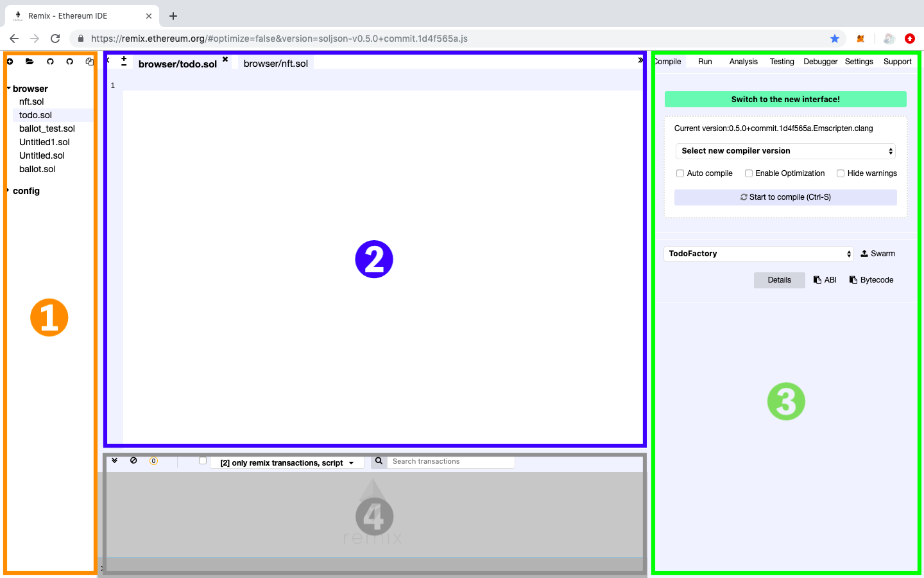Check the Hide warnings option
The width and height of the screenshot is (924, 578).
tap(841, 173)
